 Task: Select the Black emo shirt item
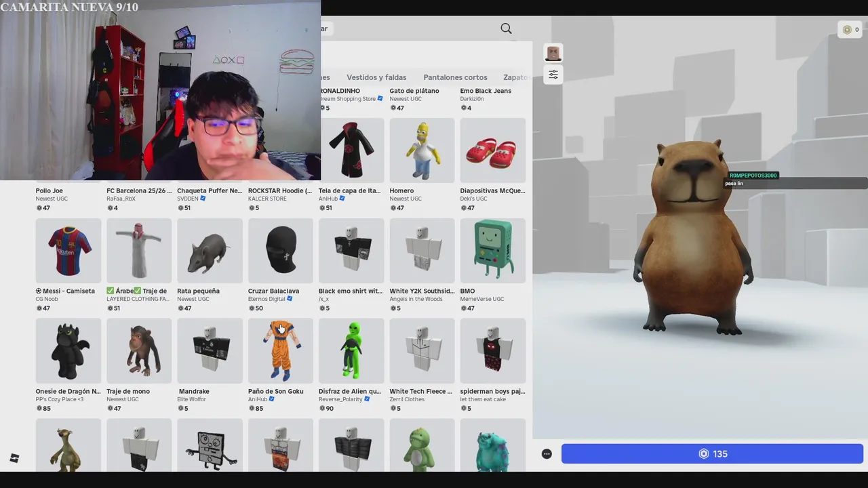[x=351, y=251]
